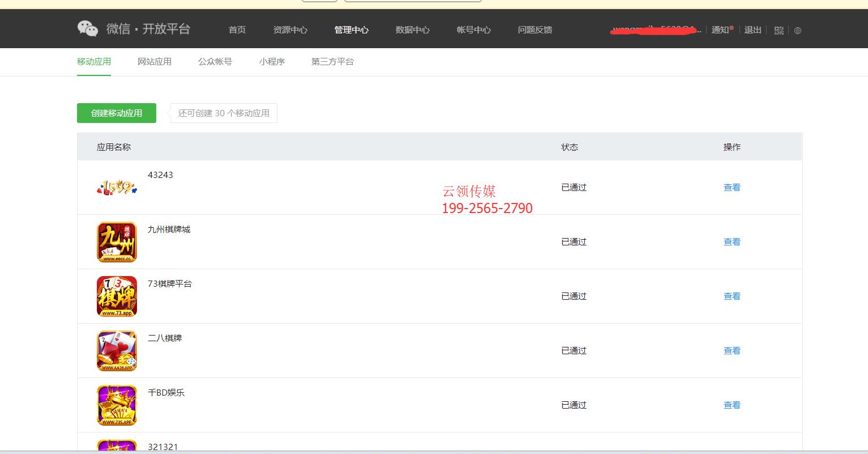Open the 43243 app icon
The height and width of the screenshot is (454, 868).
117,188
